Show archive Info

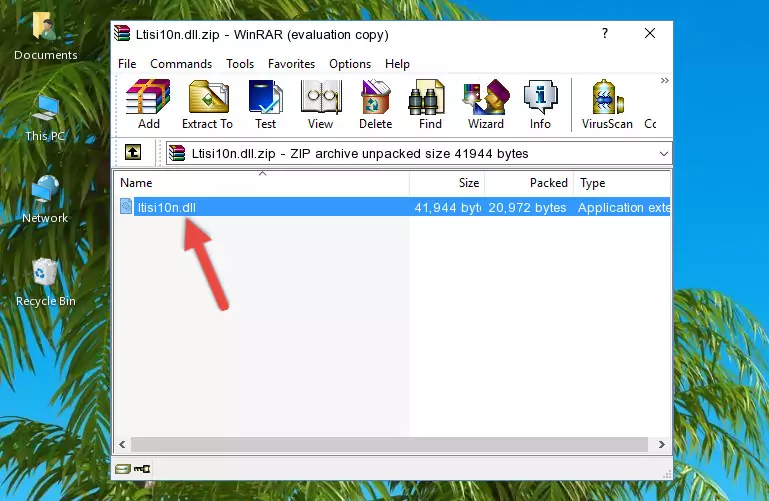[x=540, y=104]
